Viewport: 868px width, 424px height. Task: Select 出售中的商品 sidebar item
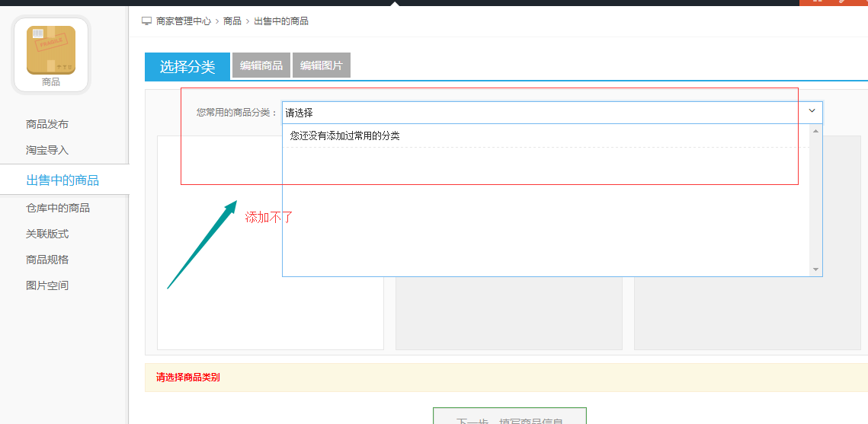[64, 180]
